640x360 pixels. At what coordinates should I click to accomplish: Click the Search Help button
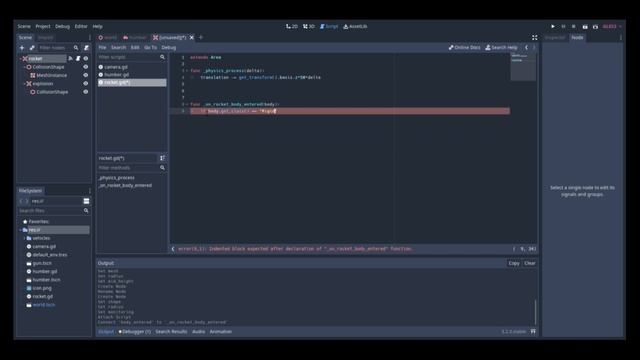point(501,48)
